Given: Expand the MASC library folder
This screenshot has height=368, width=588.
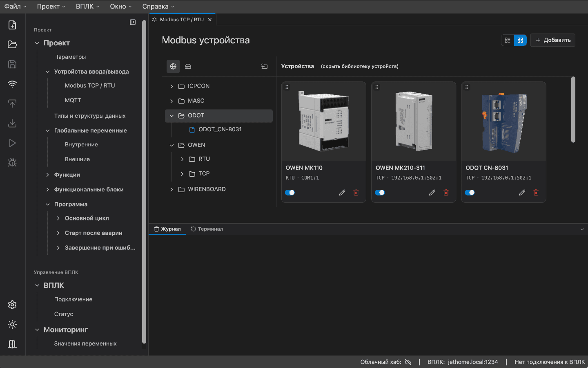Looking at the screenshot, I should [171, 101].
